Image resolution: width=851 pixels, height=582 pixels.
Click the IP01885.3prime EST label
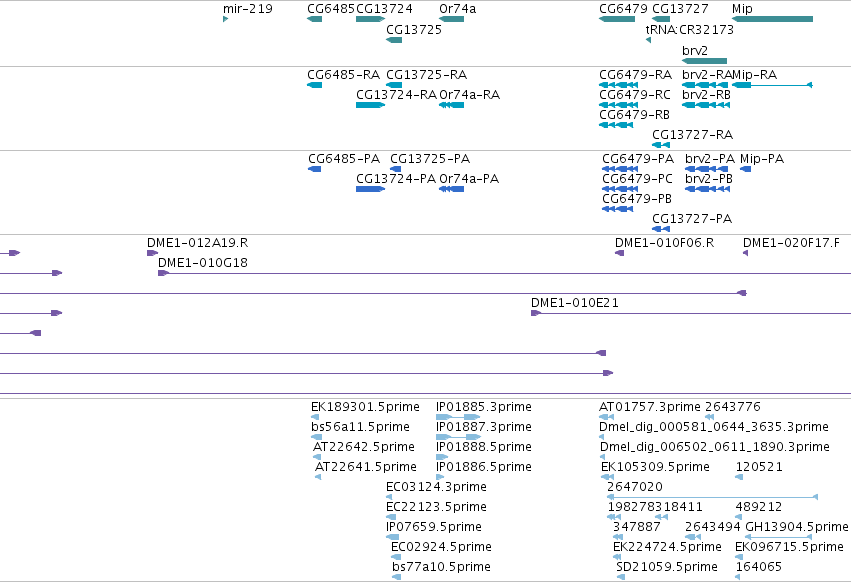coord(484,407)
